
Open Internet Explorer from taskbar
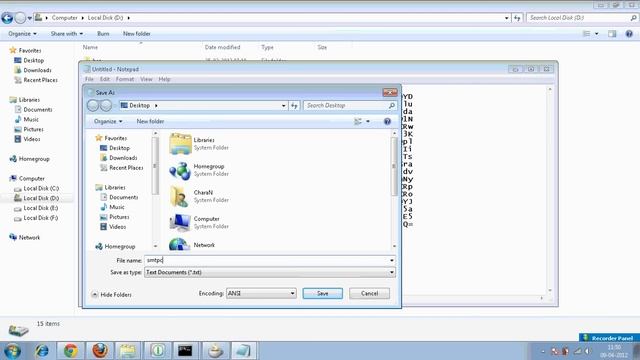tap(42, 351)
